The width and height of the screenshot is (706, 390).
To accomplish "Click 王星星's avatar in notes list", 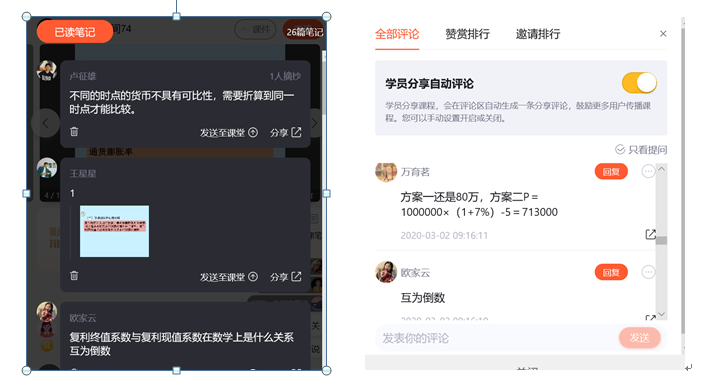I will point(47,168).
